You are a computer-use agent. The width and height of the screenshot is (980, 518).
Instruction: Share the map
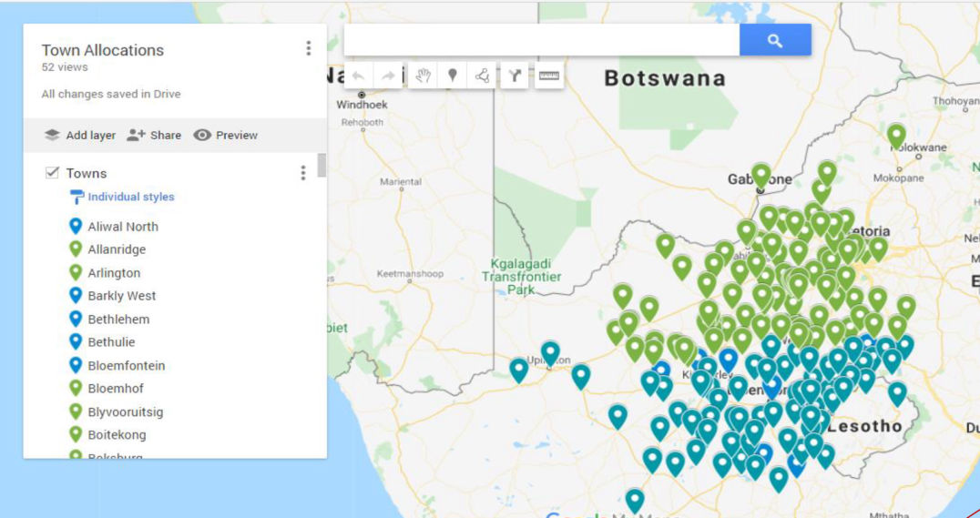154,135
